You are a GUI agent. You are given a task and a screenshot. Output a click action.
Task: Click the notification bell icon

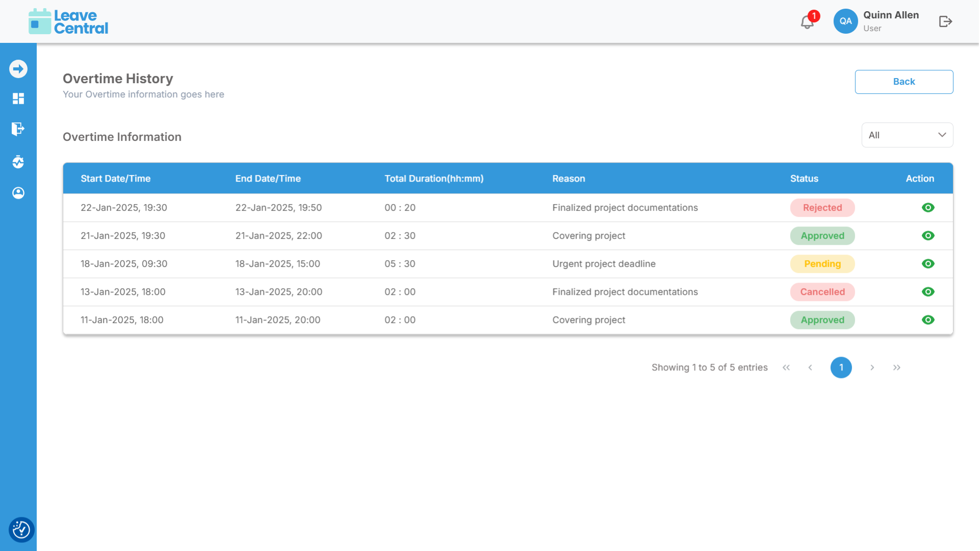[x=807, y=22]
